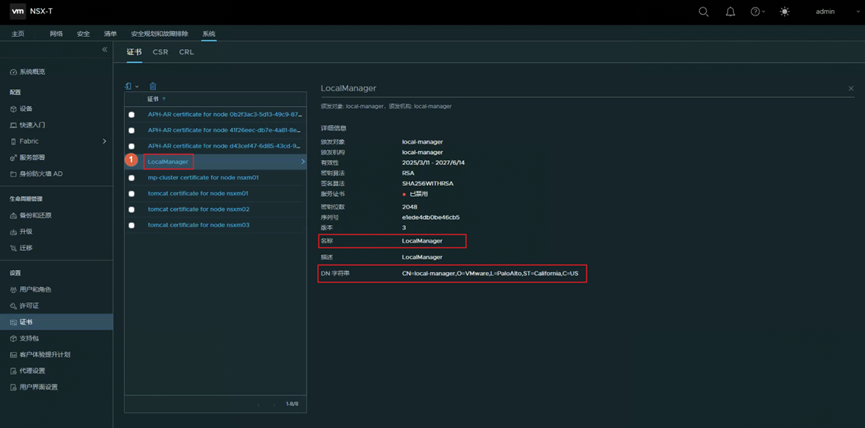
Task: Select the 证书 item in sidebar
Action: (x=56, y=322)
